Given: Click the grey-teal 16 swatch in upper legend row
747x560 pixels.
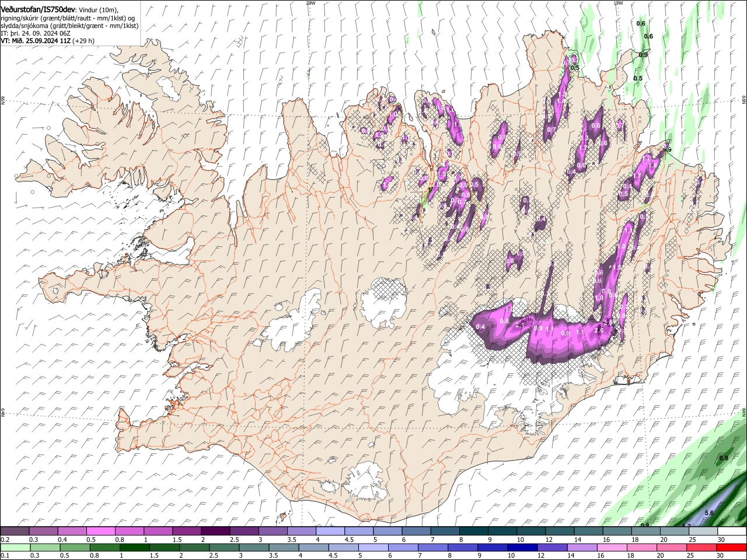Looking at the screenshot, I should [617, 531].
